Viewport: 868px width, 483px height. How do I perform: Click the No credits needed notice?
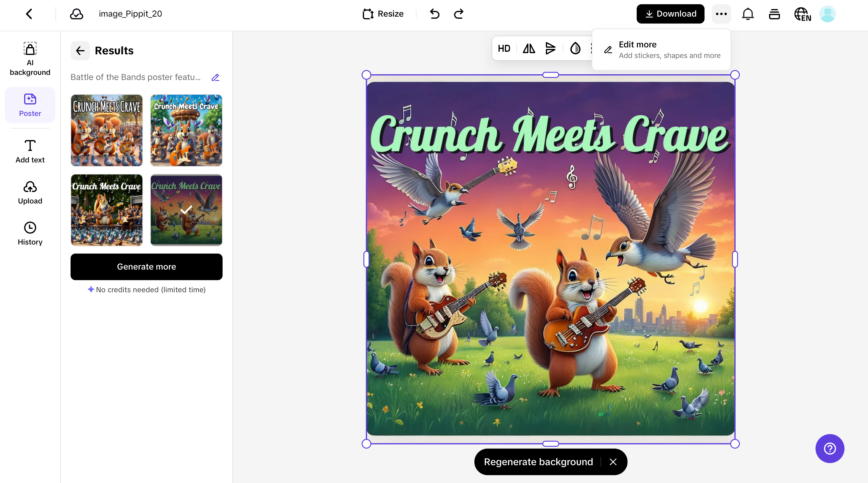(146, 289)
